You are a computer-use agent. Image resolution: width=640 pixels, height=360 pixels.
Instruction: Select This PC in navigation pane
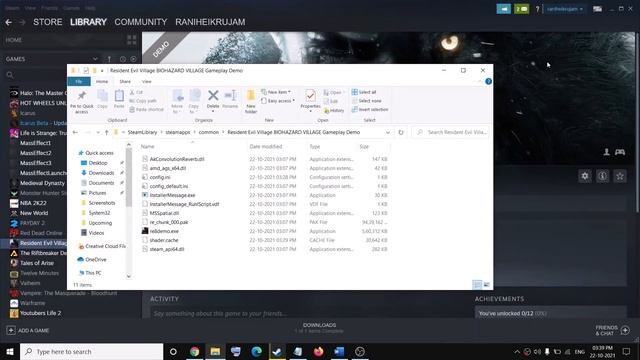[93, 273]
